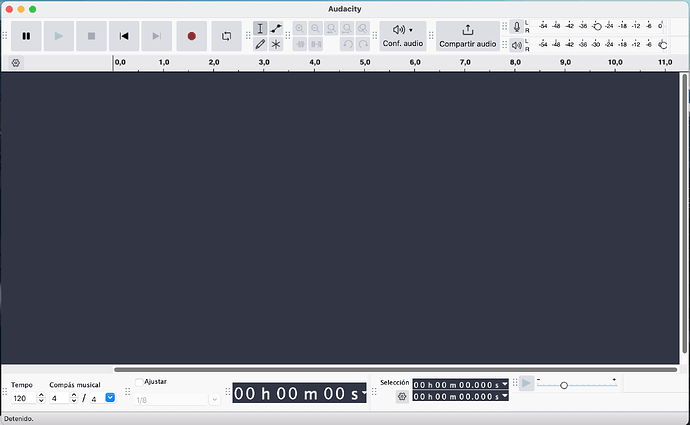
Task: Click the Compás musical numerator stepper
Action: (74, 398)
